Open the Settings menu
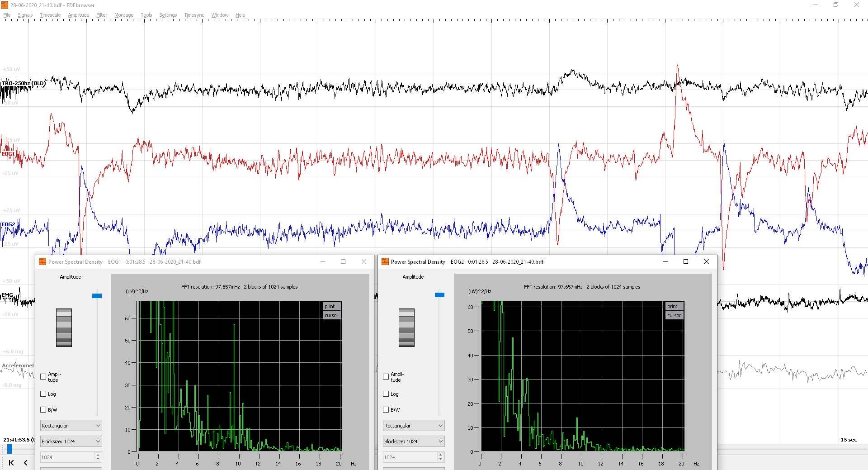This screenshot has height=470, width=868. pos(168,15)
